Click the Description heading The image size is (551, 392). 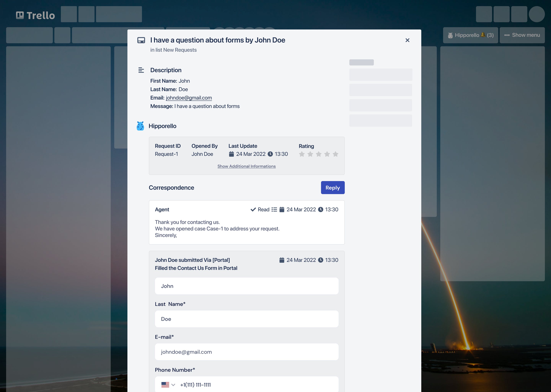pyautogui.click(x=166, y=70)
